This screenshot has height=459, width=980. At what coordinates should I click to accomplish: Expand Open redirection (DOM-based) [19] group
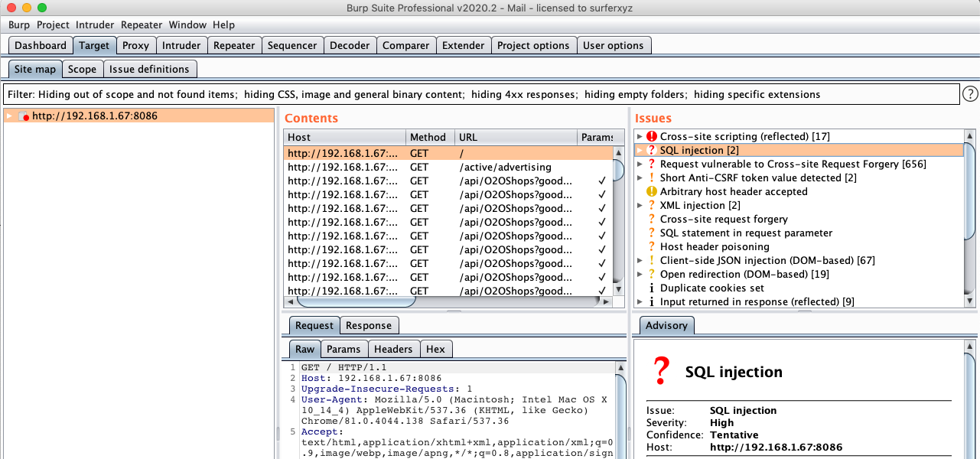(x=640, y=274)
